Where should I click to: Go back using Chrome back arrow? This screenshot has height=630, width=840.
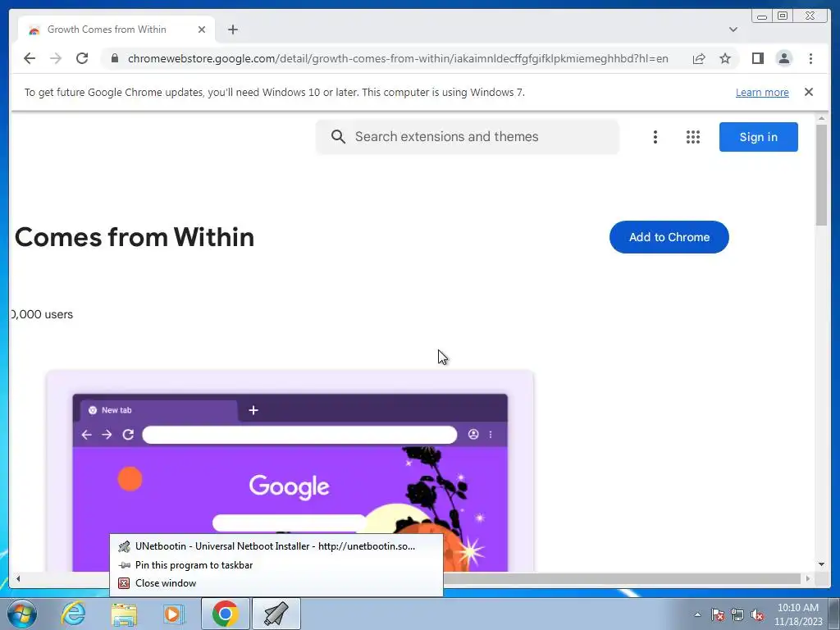click(x=30, y=58)
